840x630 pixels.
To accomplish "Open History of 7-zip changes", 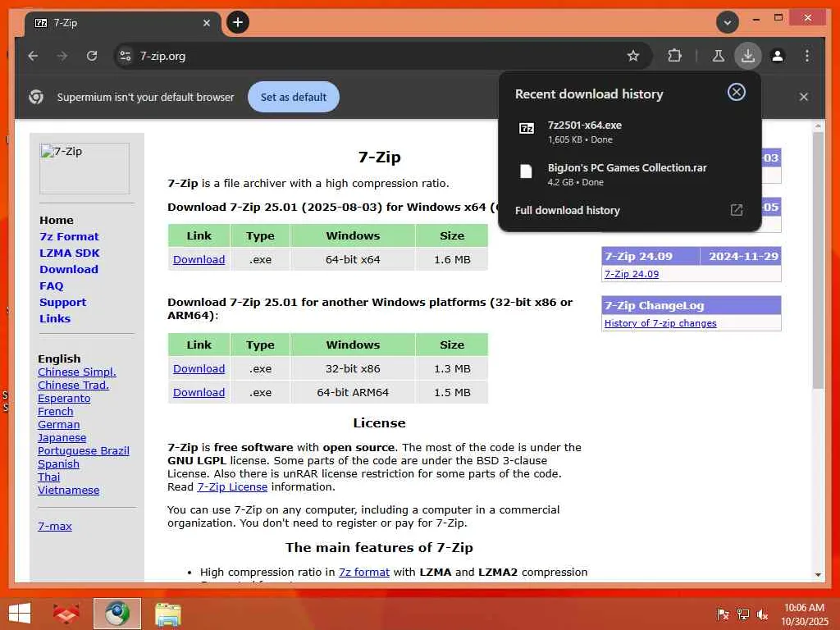I will [660, 323].
